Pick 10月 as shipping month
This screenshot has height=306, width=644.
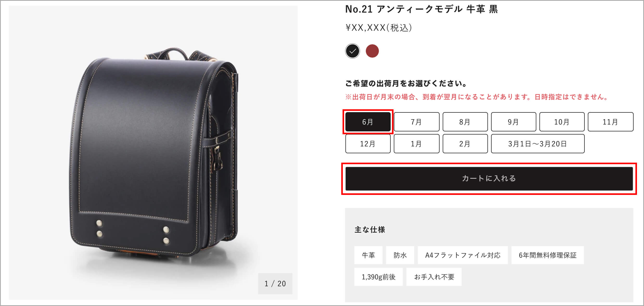(562, 122)
